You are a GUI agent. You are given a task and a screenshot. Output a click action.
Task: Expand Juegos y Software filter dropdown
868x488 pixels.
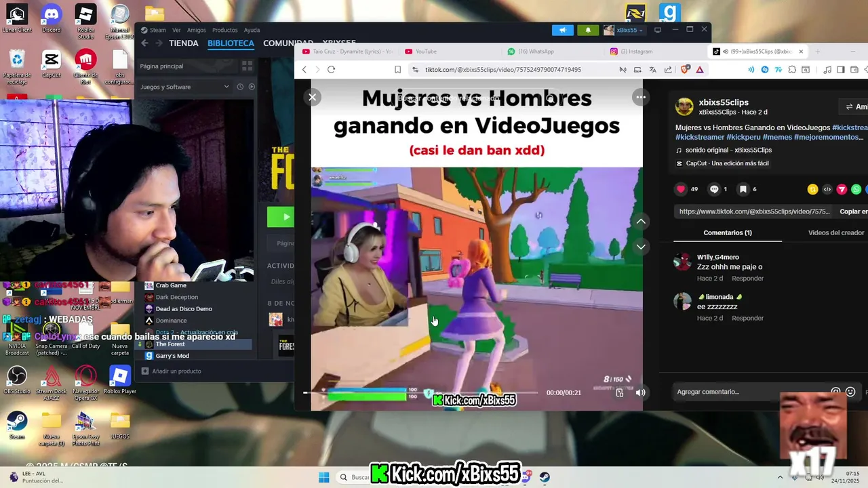[184, 87]
